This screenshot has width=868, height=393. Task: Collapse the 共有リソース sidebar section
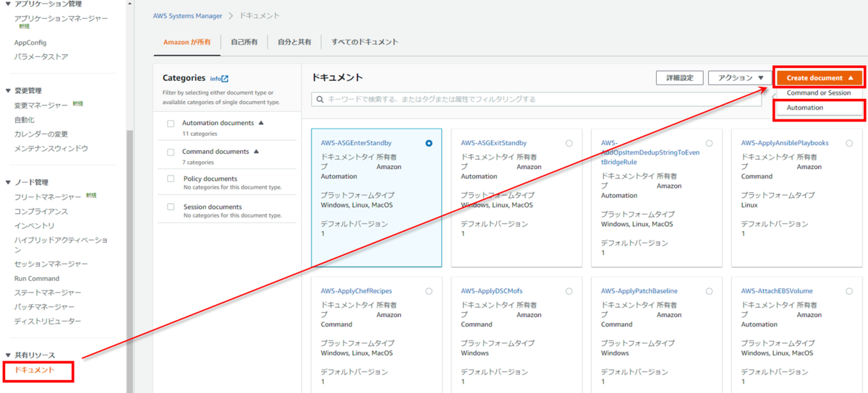coord(8,355)
